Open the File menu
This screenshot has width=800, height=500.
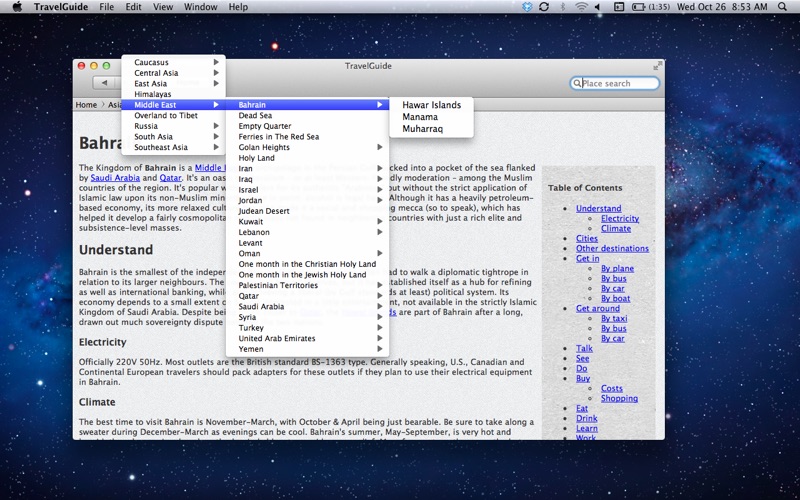(x=107, y=7)
